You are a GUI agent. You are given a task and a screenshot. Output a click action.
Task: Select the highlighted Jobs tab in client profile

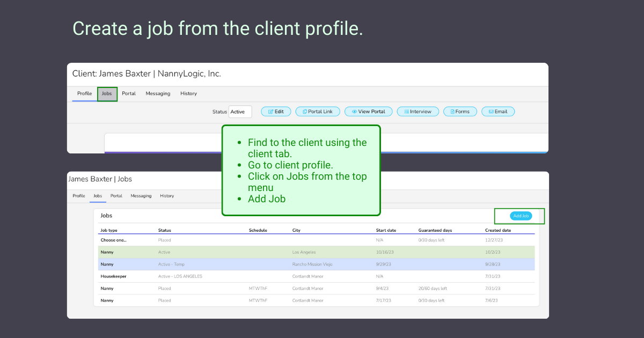107,94
